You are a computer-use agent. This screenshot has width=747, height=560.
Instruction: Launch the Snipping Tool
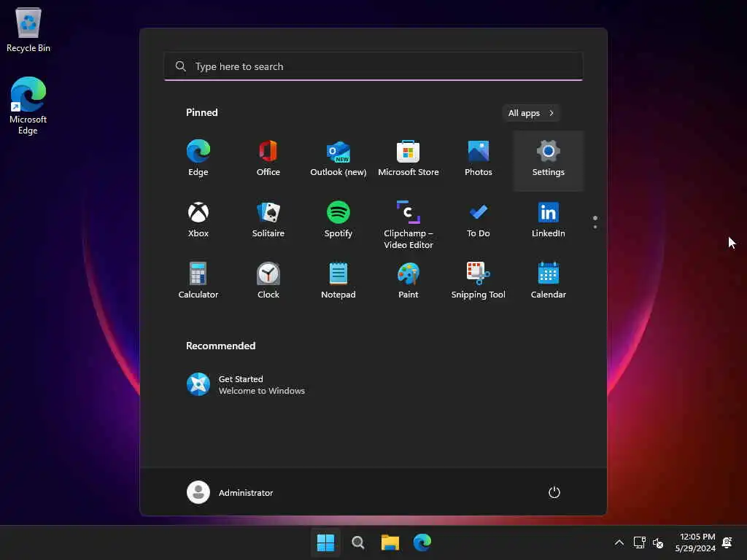tap(479, 282)
